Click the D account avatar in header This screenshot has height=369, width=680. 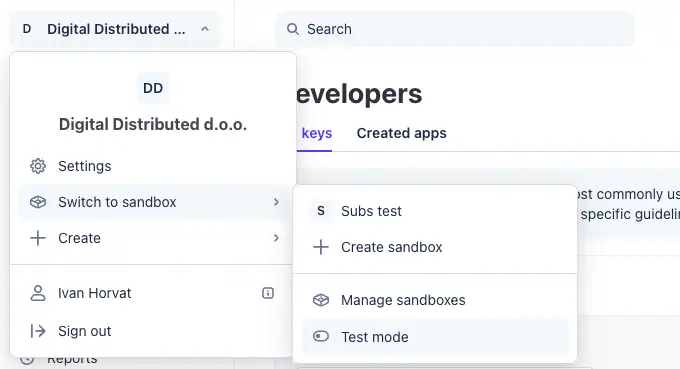(x=27, y=29)
